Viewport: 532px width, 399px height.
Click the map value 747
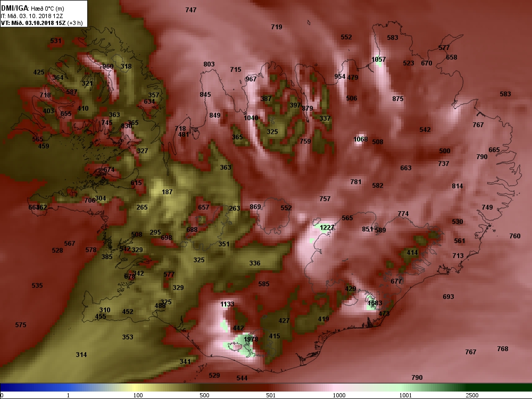[191, 10]
